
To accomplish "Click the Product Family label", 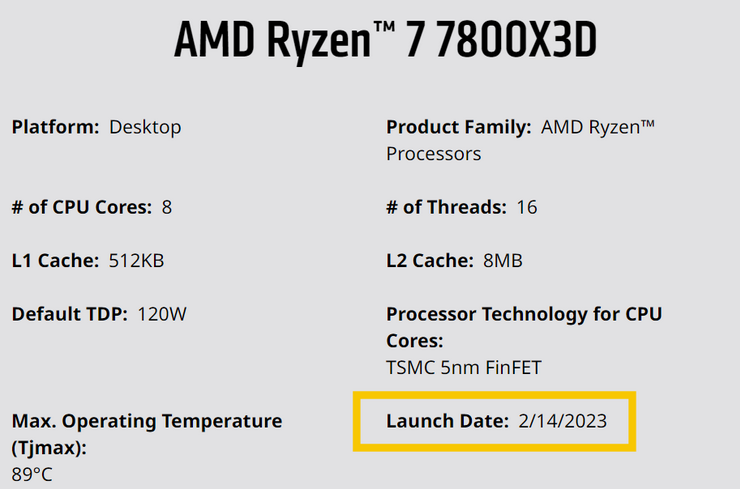I will [x=459, y=127].
